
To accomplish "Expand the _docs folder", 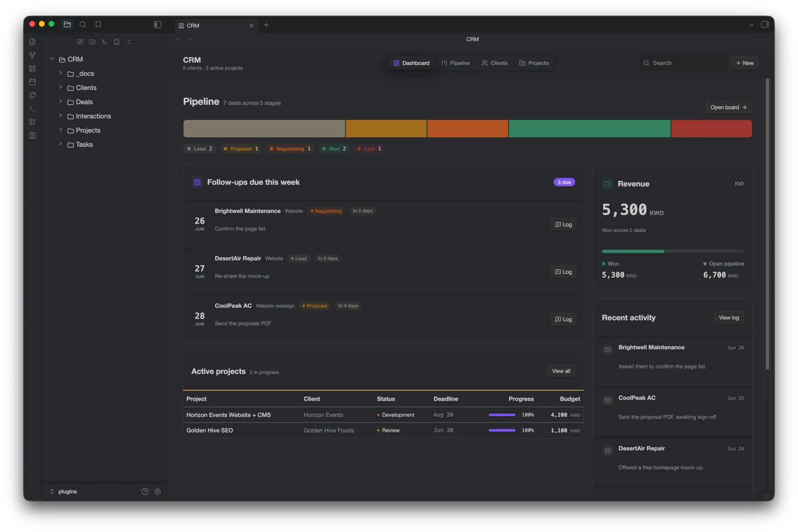I will (x=61, y=73).
